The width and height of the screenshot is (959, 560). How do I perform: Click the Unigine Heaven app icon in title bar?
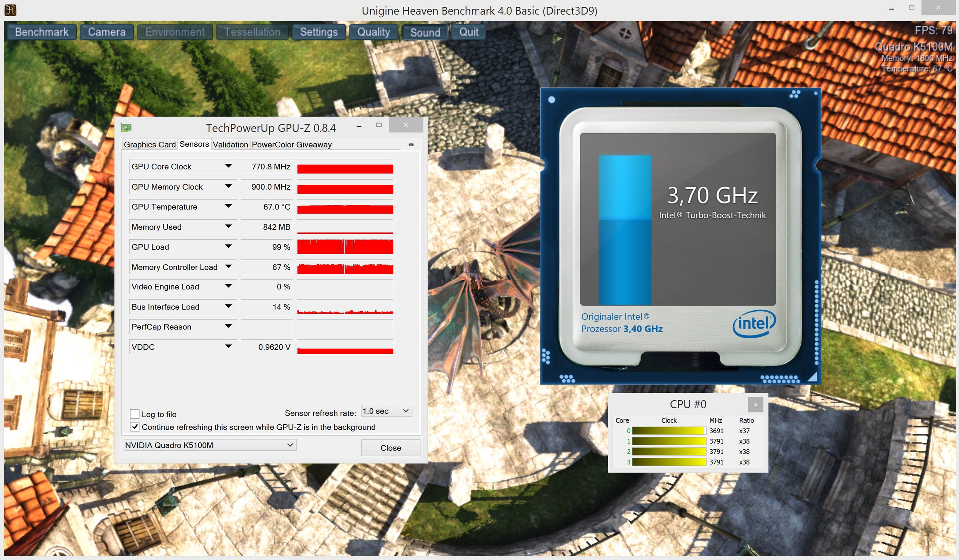(x=10, y=10)
